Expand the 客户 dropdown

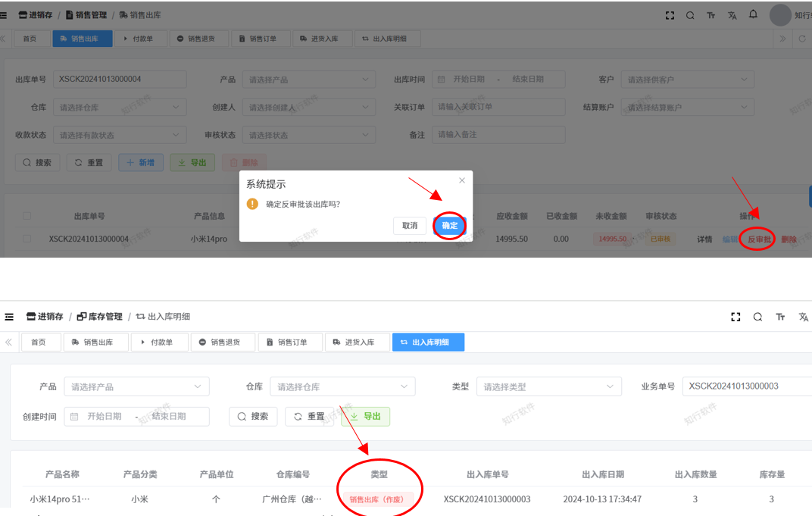(687, 80)
